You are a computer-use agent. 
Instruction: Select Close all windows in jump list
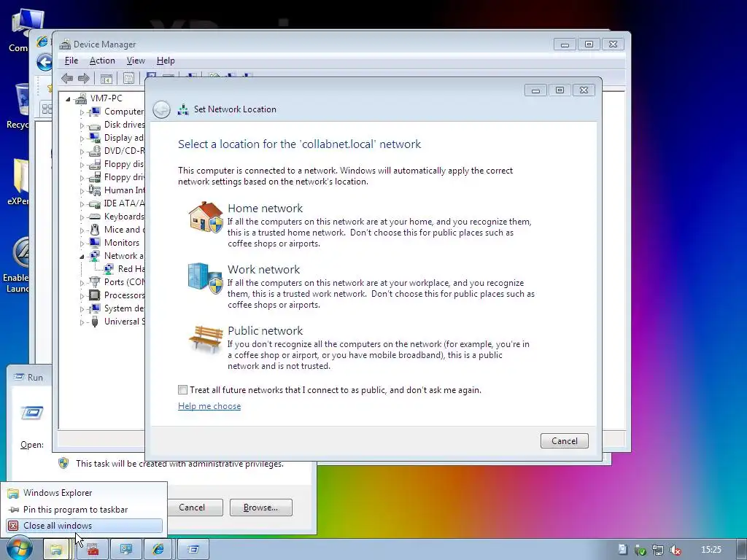click(85, 526)
